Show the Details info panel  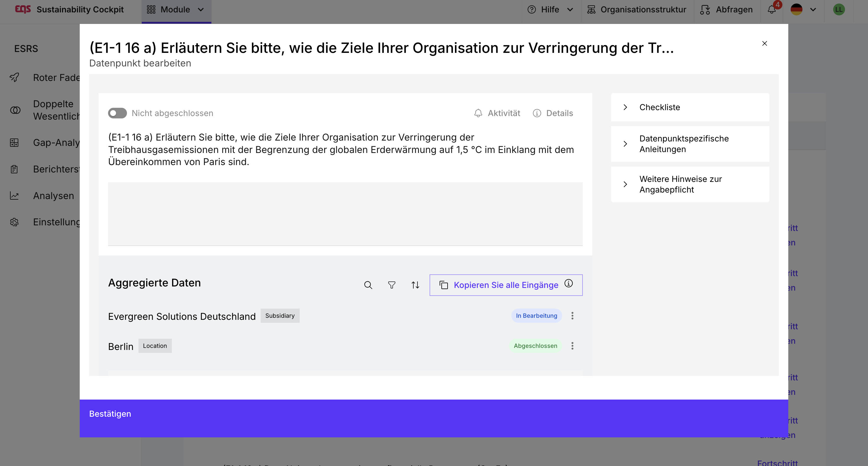click(553, 113)
